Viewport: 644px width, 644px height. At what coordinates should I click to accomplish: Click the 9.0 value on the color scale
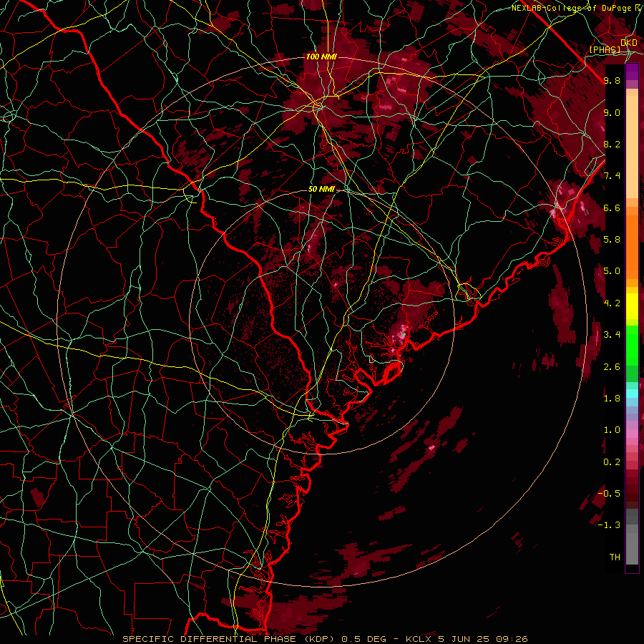(x=612, y=112)
